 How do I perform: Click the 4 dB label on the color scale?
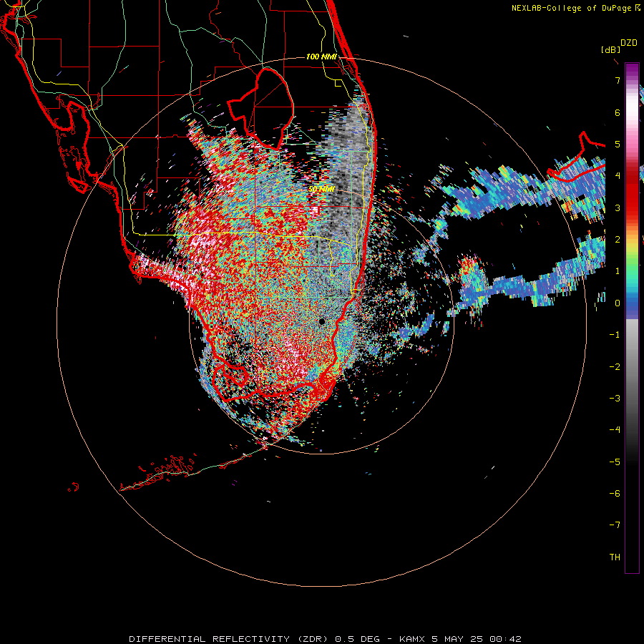click(x=618, y=176)
